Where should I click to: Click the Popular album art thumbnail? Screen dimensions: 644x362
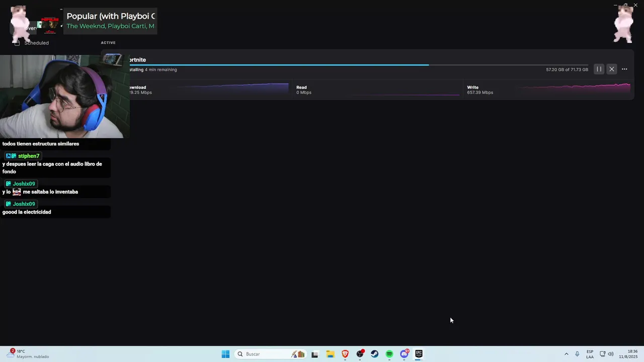coord(49,25)
